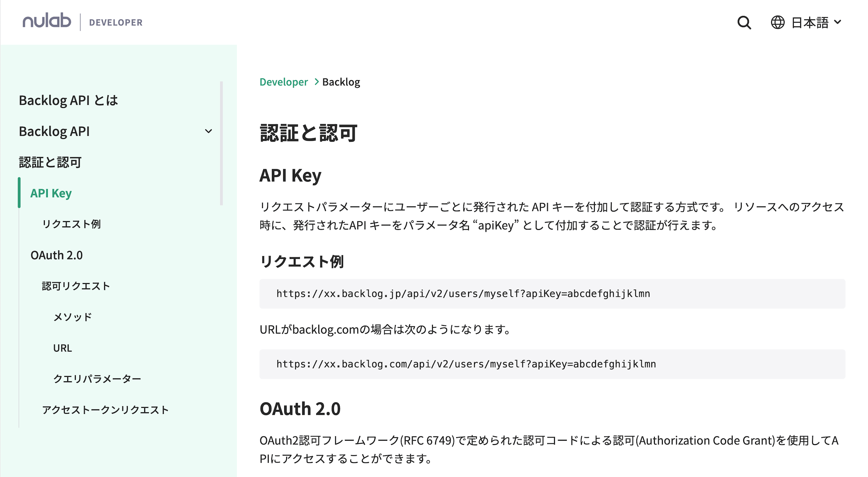
Task: Select API Key in sidebar navigation
Action: [51, 193]
